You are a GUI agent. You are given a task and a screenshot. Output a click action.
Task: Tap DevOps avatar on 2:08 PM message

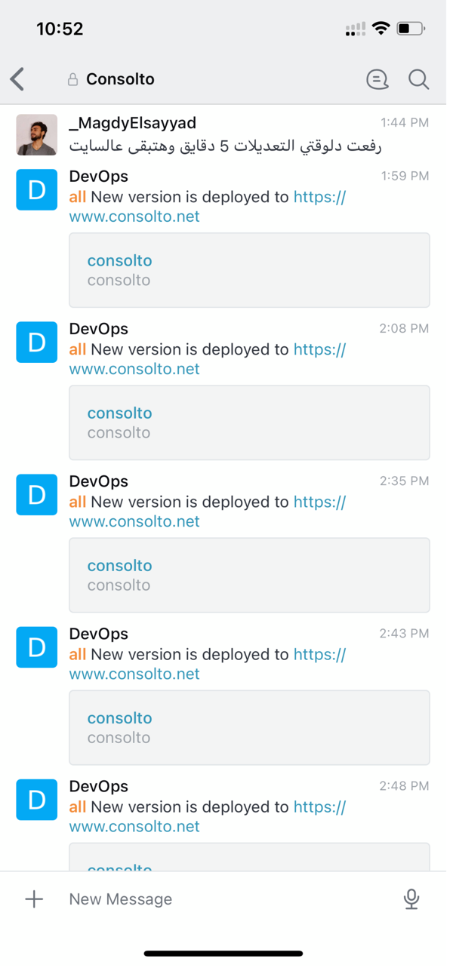pos(36,343)
